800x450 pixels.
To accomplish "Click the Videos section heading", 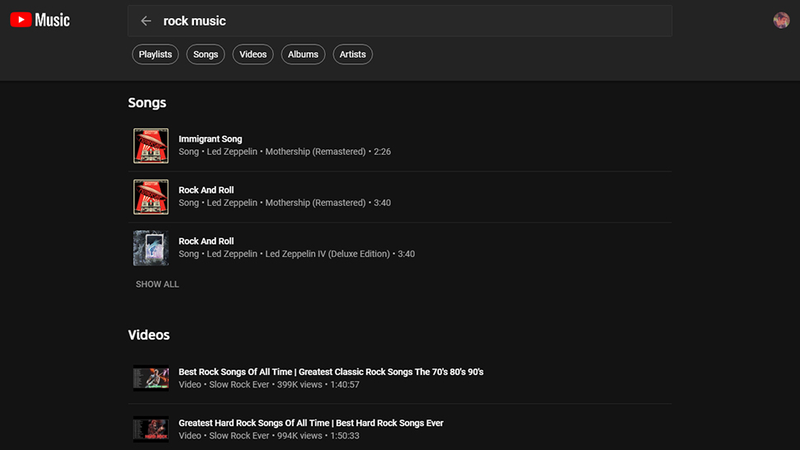I will [x=148, y=335].
